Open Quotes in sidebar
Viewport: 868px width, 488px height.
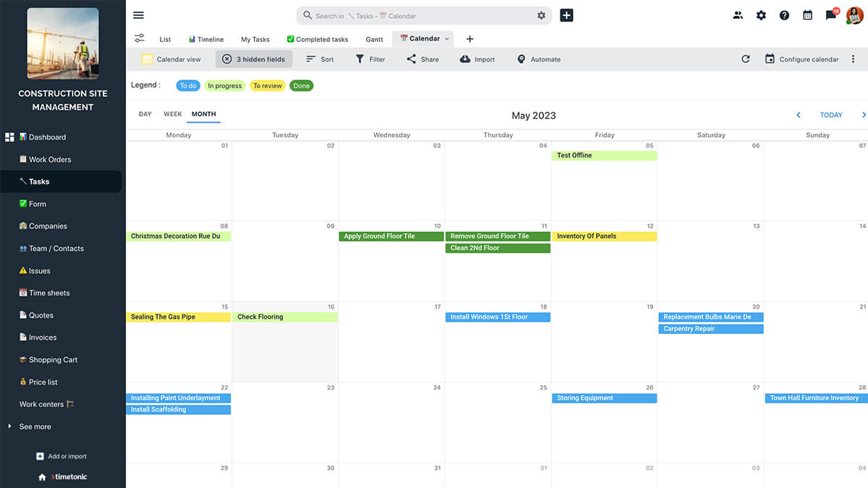click(36, 315)
